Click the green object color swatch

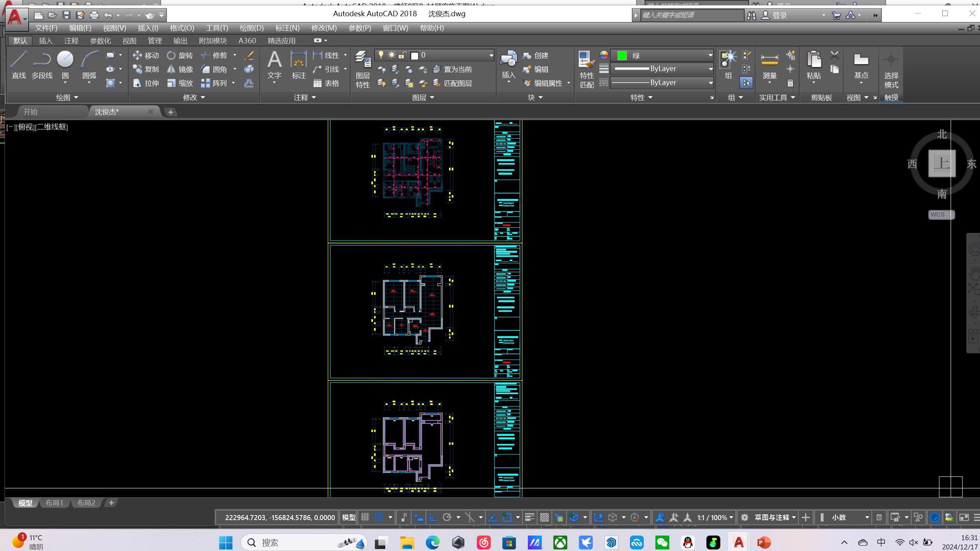pyautogui.click(x=622, y=55)
